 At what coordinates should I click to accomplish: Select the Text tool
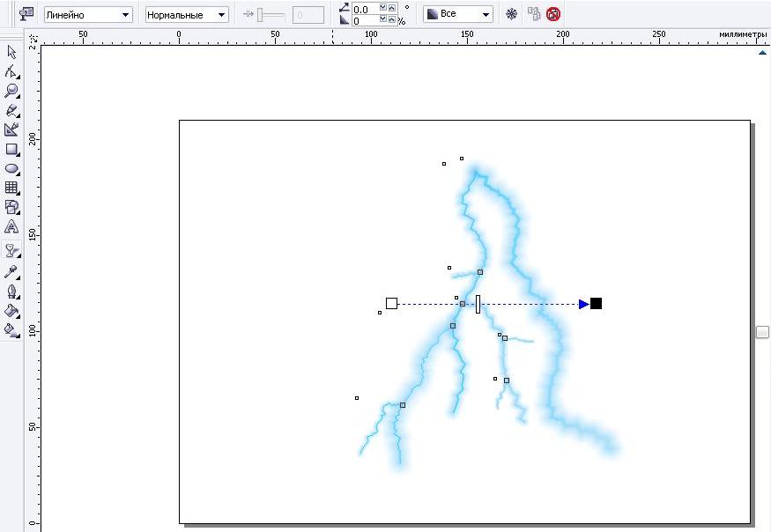click(11, 226)
